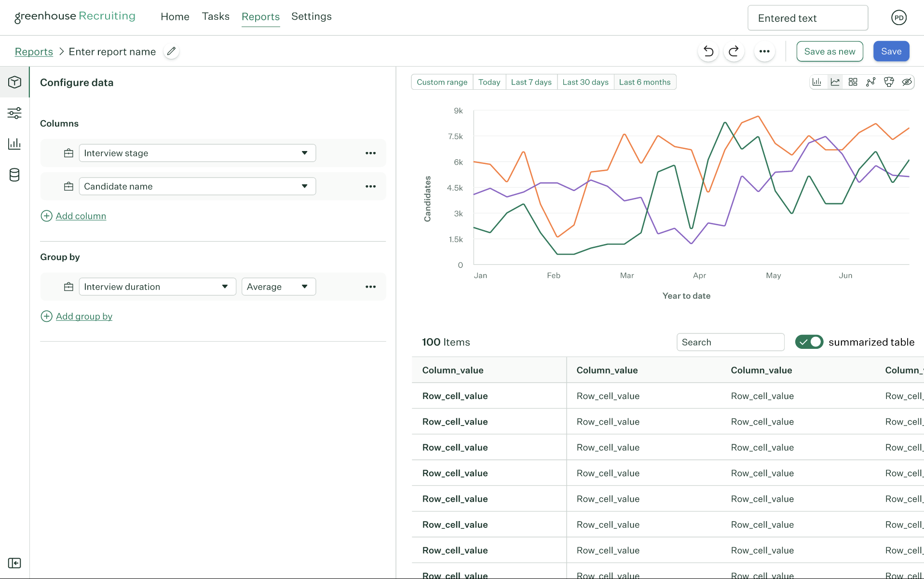Collapse the sidebar panel icon

point(14,563)
